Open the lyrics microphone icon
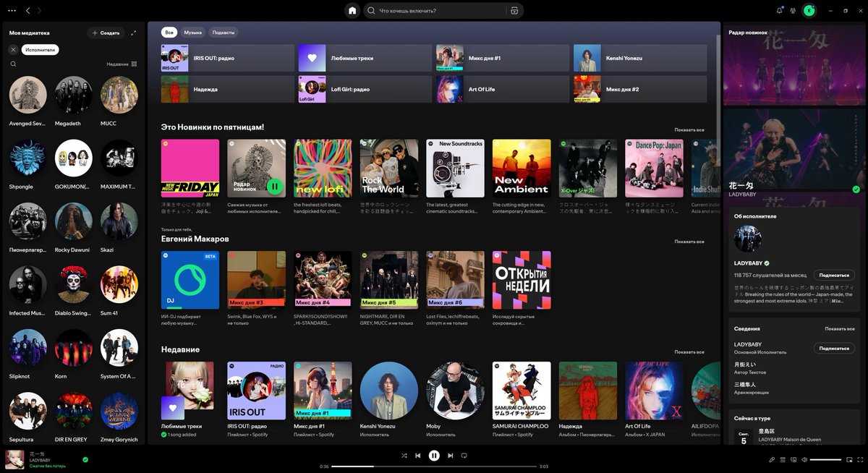 (x=772, y=459)
